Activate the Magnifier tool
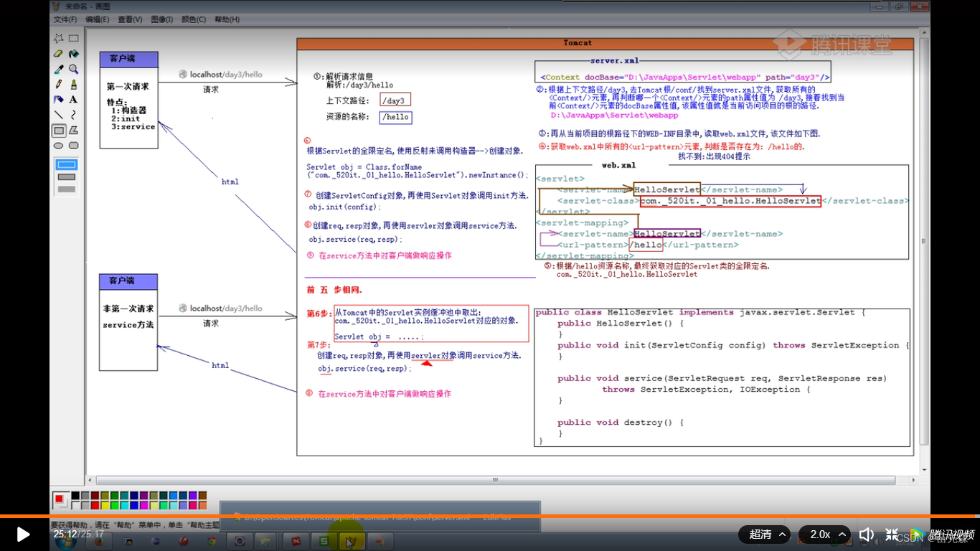980x551 pixels. [74, 70]
